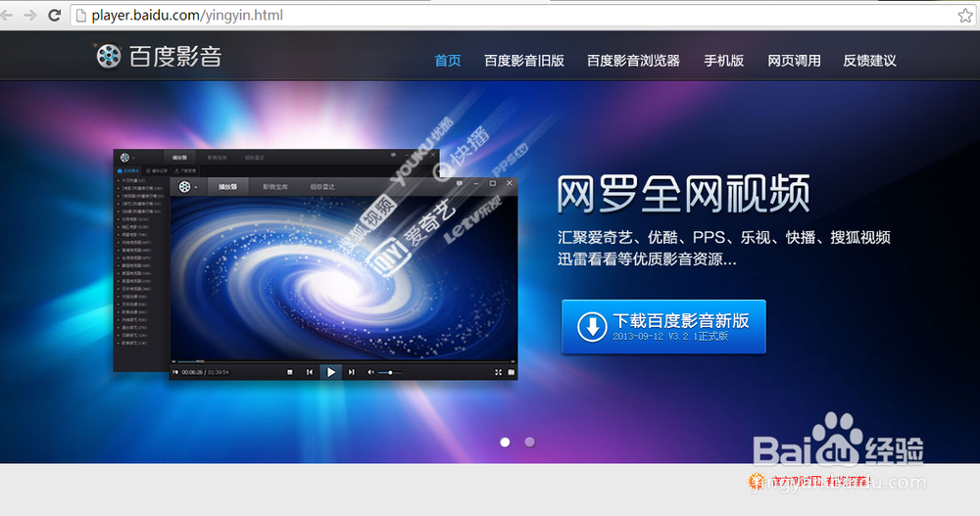Open the 百度影音旧版 navigation item
Screen dimensions: 980x516
[x=523, y=61]
